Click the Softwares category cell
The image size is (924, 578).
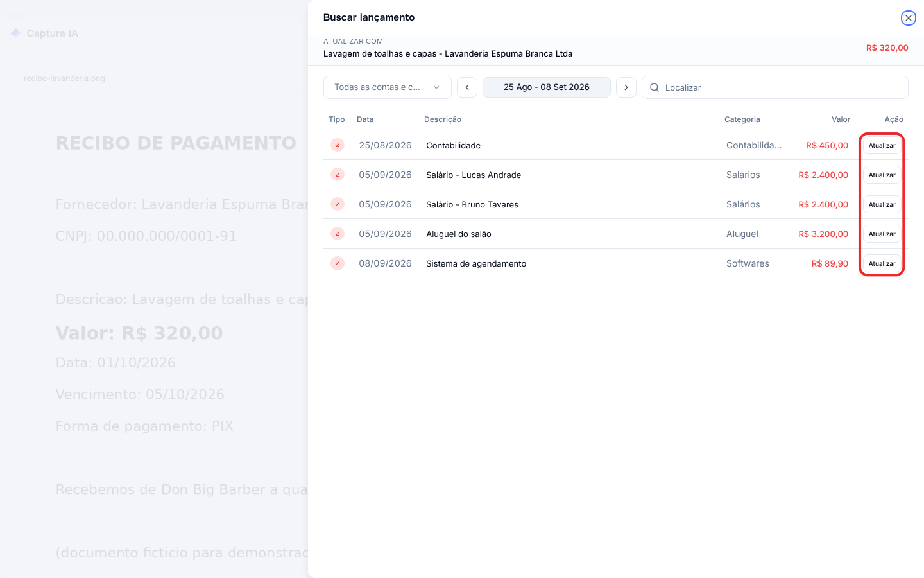coord(748,263)
